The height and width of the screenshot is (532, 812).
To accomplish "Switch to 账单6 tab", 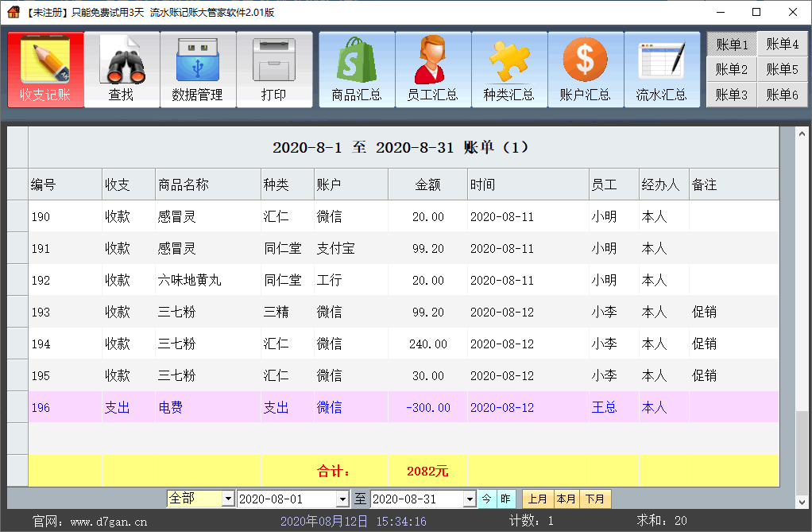I will tap(782, 95).
